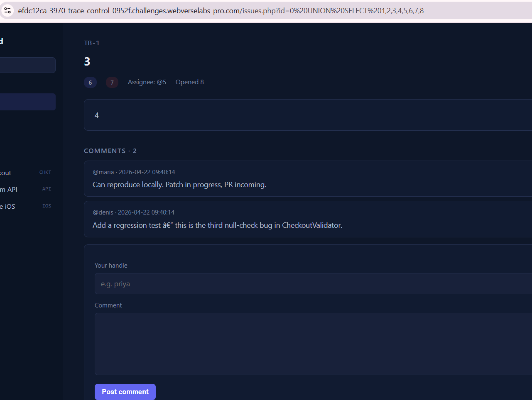Select the highlighted active sidebar item
Viewport: 532px width, 400px height.
point(27,102)
